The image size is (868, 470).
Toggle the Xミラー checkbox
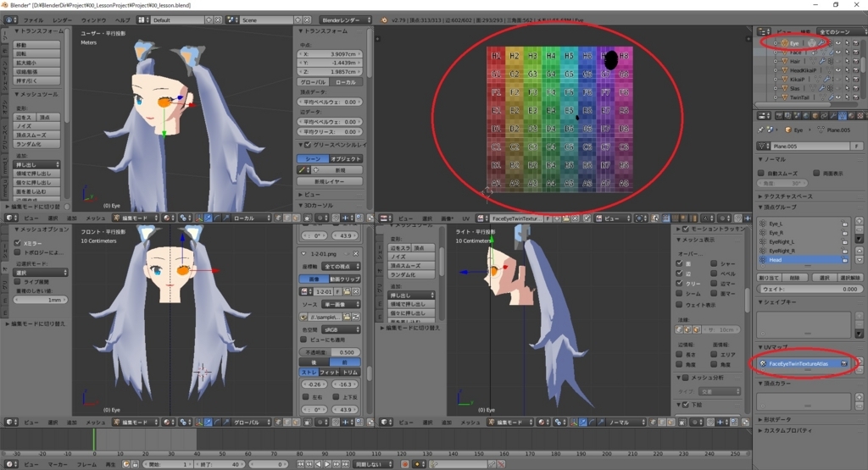[x=17, y=243]
